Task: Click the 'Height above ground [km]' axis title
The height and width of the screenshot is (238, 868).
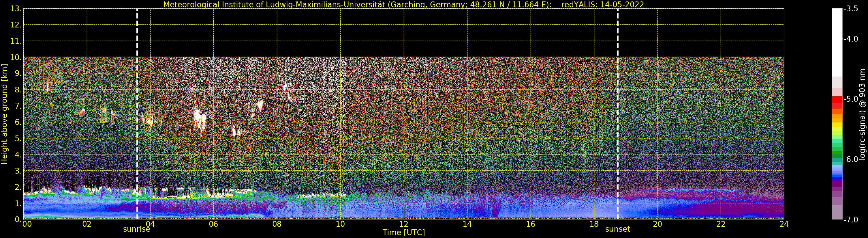Action: click(x=4, y=114)
